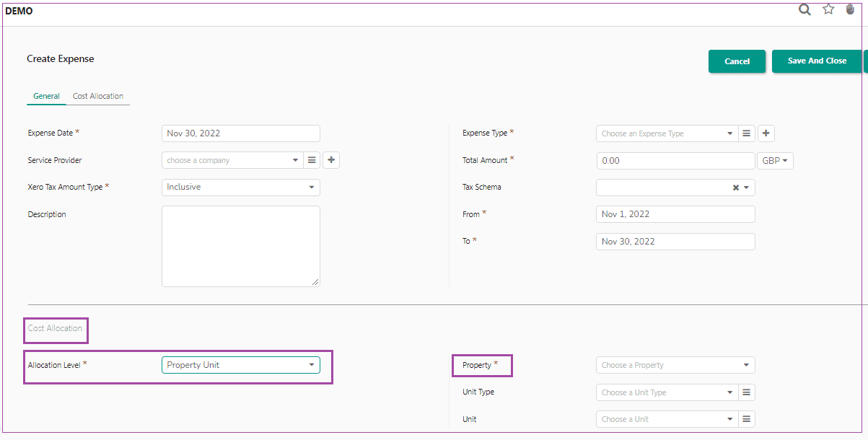Screen dimensions: 868x440
Task: Click the hand icon in top bar
Action: (x=851, y=9)
